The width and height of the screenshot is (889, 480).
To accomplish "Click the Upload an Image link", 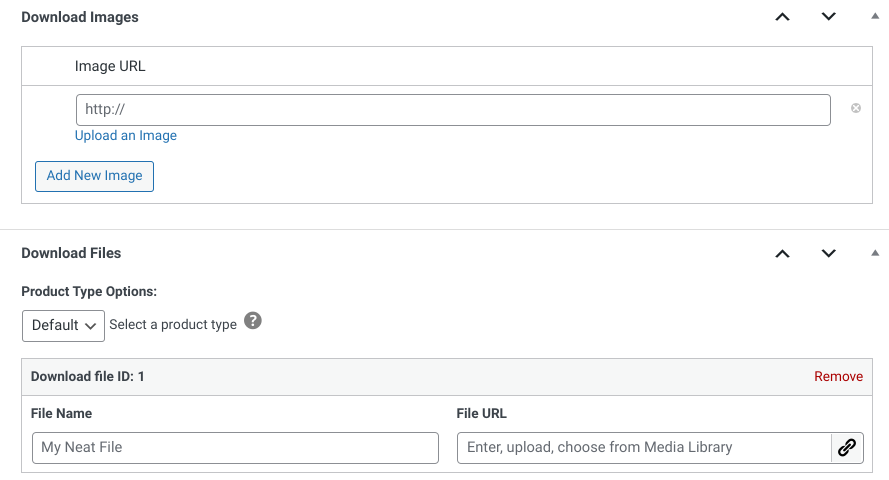I will (x=126, y=135).
